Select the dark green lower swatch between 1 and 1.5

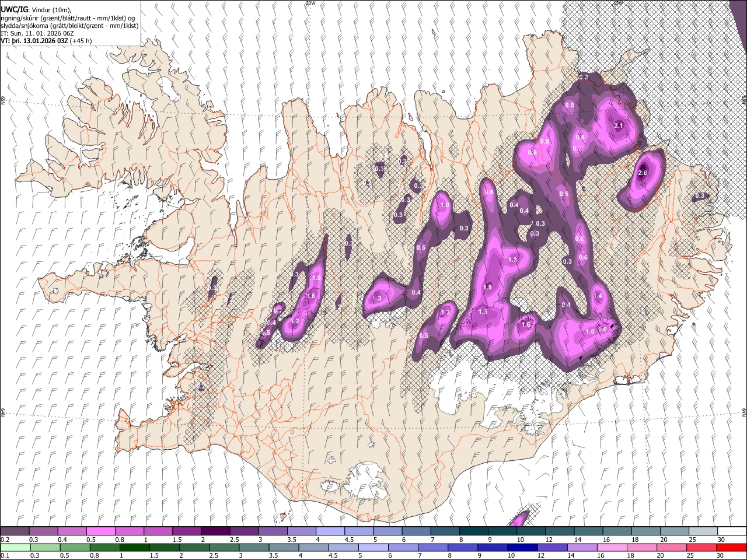point(135,547)
